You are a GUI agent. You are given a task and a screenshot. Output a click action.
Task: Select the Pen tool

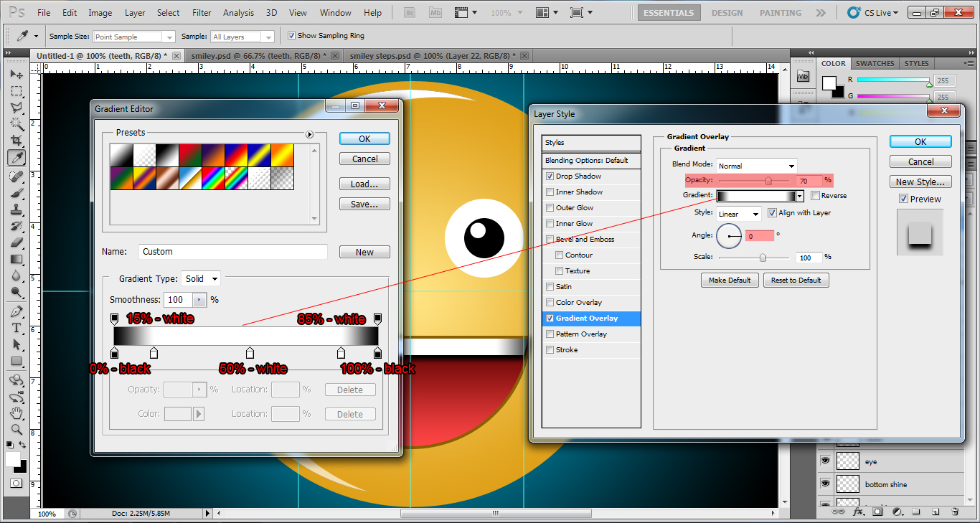(x=17, y=311)
